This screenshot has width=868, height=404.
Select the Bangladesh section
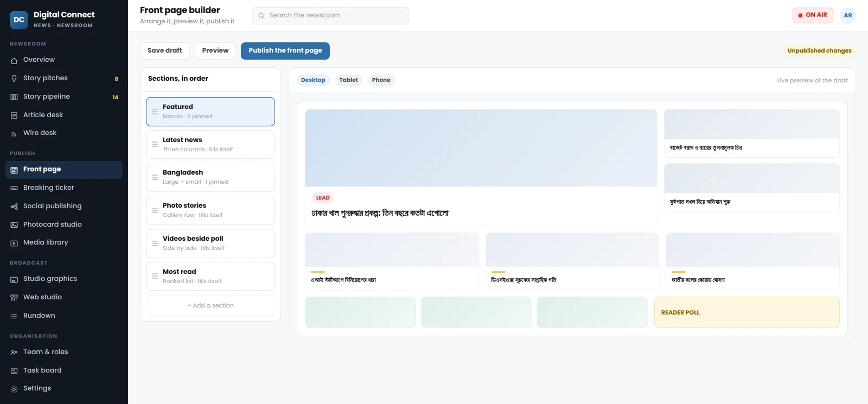(x=210, y=177)
